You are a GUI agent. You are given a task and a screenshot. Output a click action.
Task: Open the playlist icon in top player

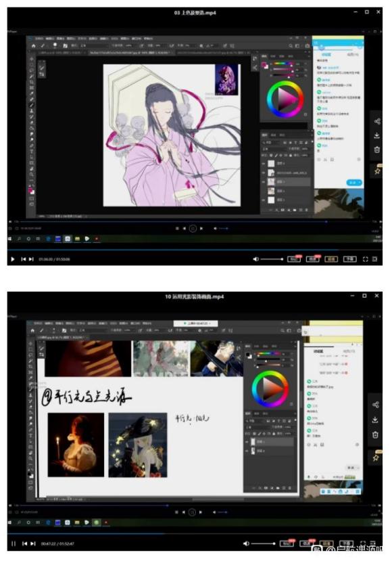click(x=374, y=259)
